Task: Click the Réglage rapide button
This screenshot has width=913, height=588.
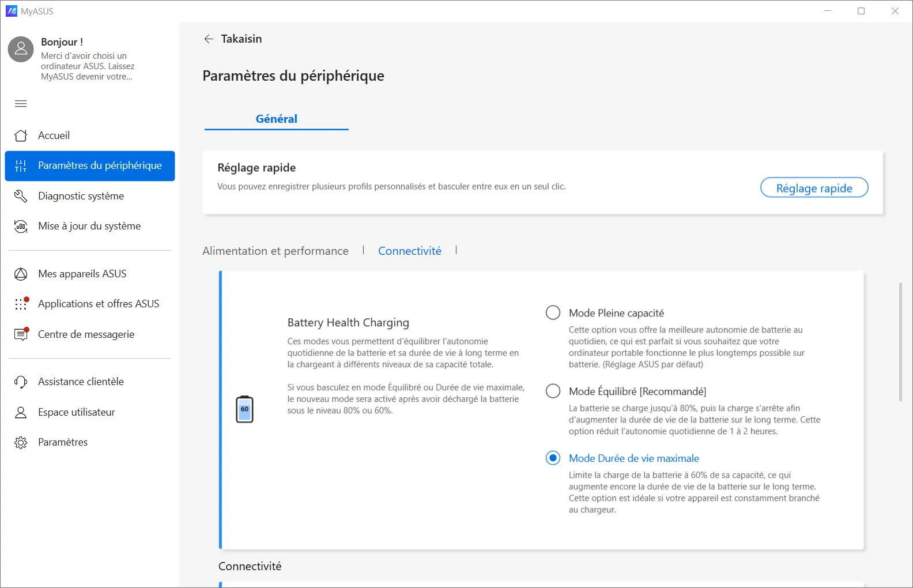Action: coord(814,188)
